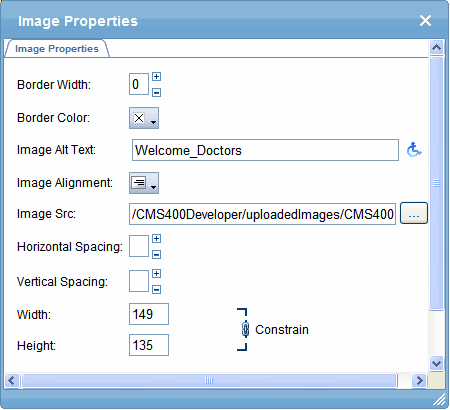The image size is (450, 410).
Task: Click the browse button next to Image Src
Action: point(414,213)
